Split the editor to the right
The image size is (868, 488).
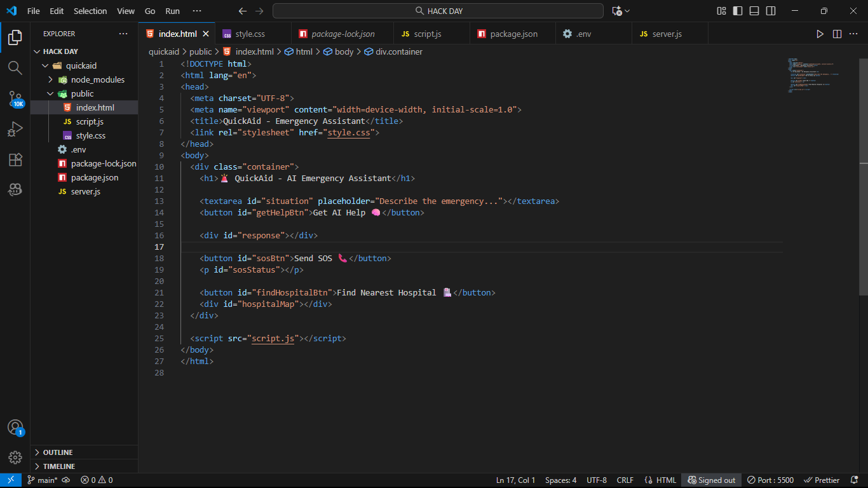837,34
